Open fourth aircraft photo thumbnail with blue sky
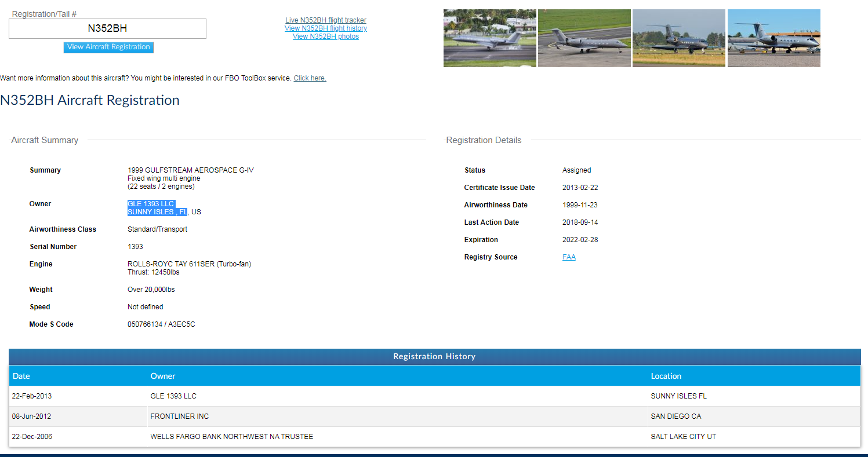 coord(774,38)
